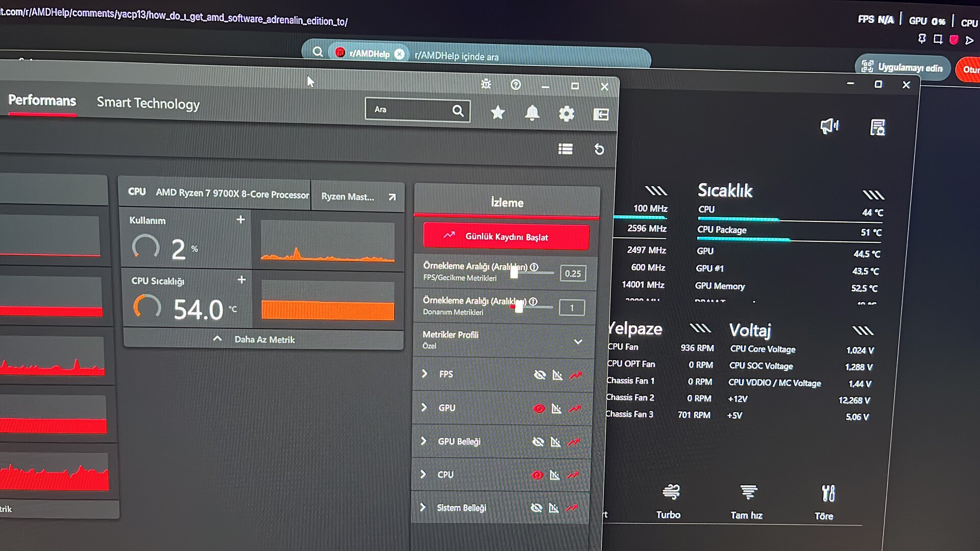Image resolution: width=980 pixels, height=551 pixels.
Task: Open the help question mark icon
Action: click(516, 85)
